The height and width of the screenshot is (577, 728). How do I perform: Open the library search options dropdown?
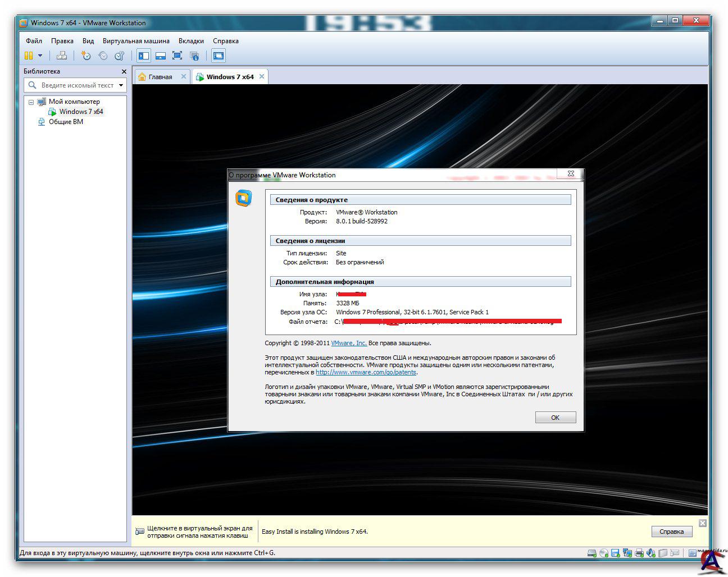coord(121,85)
